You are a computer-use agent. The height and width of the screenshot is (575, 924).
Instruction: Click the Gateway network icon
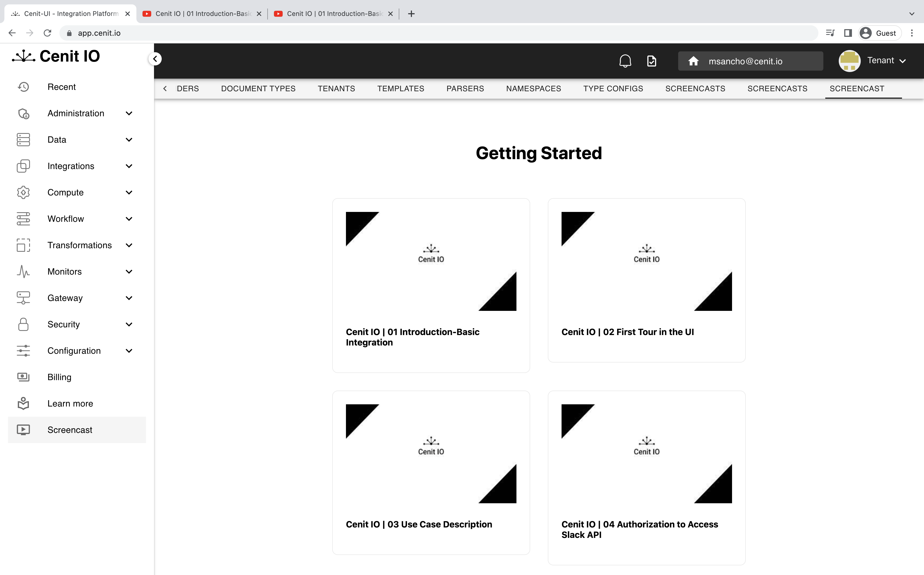[23, 298]
